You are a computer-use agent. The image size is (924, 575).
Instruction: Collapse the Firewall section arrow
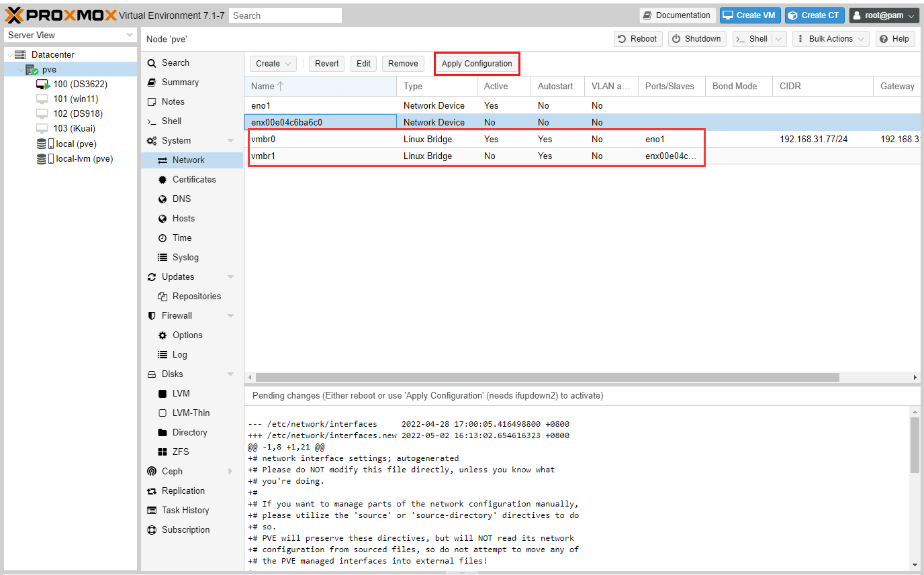[x=231, y=316]
